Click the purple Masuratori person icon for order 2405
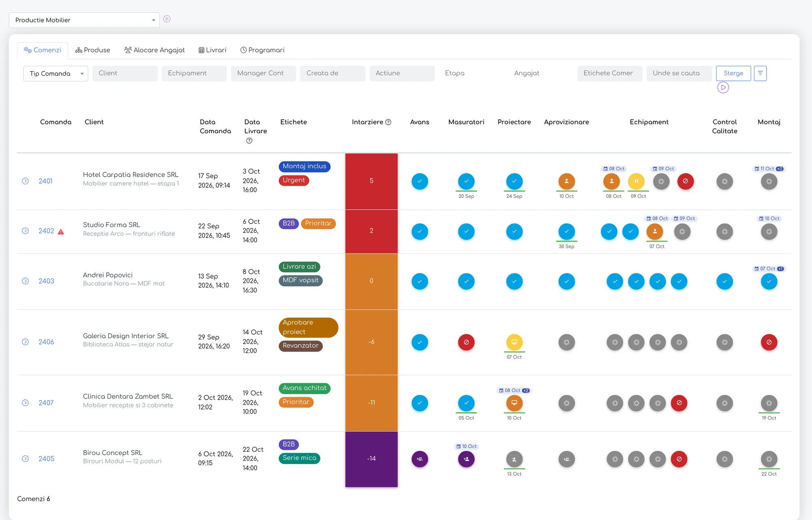This screenshot has width=812, height=520. click(466, 459)
